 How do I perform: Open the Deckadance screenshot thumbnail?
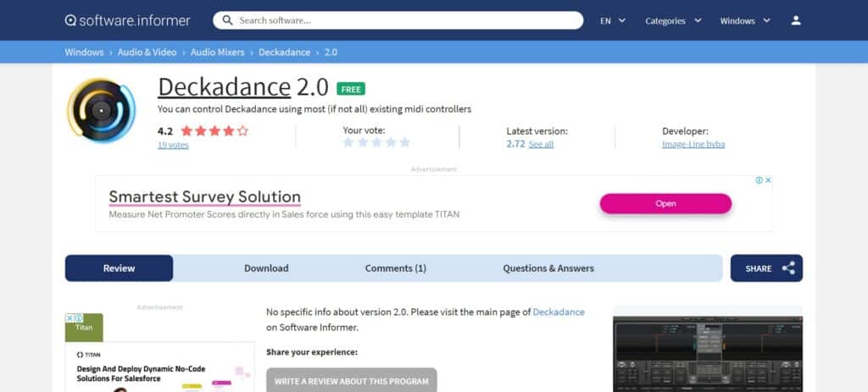708,353
